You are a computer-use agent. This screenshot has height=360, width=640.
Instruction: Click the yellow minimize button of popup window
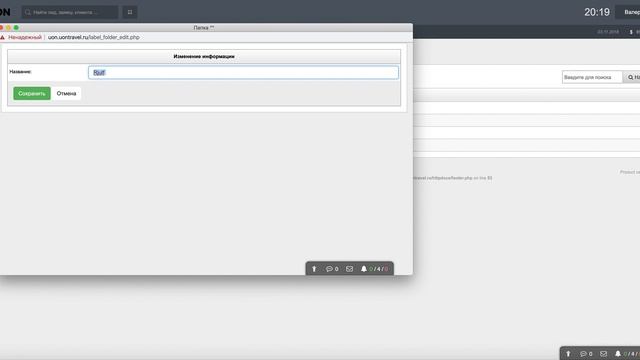[x=8, y=27]
